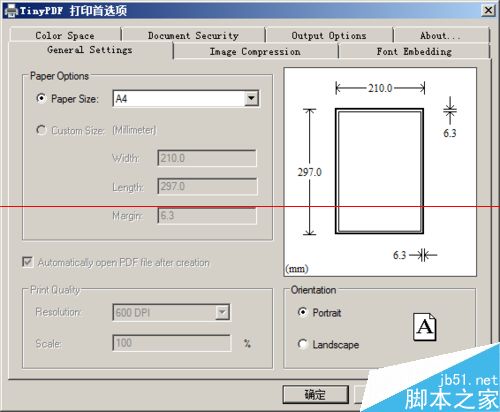Close the TinyPDF preferences dialog
This screenshot has width=500, height=412.
click(x=489, y=10)
